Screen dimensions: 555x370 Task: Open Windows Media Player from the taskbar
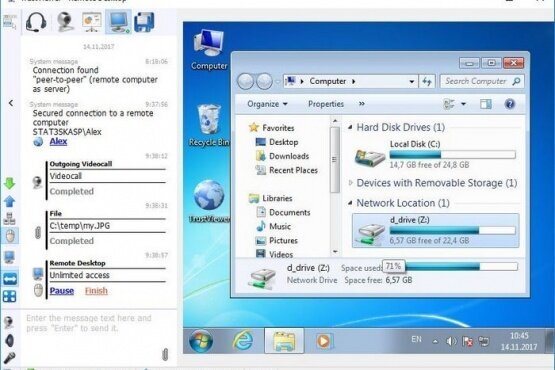323,341
